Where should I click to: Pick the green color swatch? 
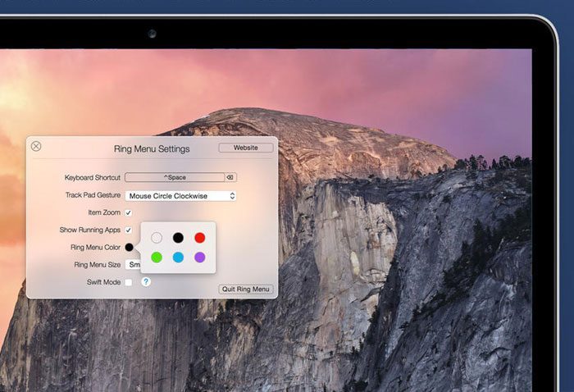(x=157, y=258)
